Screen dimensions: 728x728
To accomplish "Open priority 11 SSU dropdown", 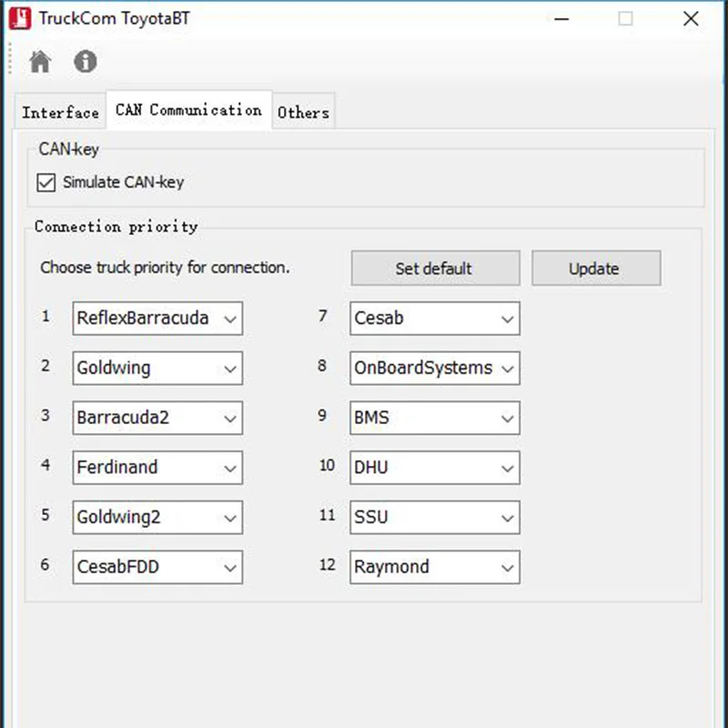I will (435, 517).
